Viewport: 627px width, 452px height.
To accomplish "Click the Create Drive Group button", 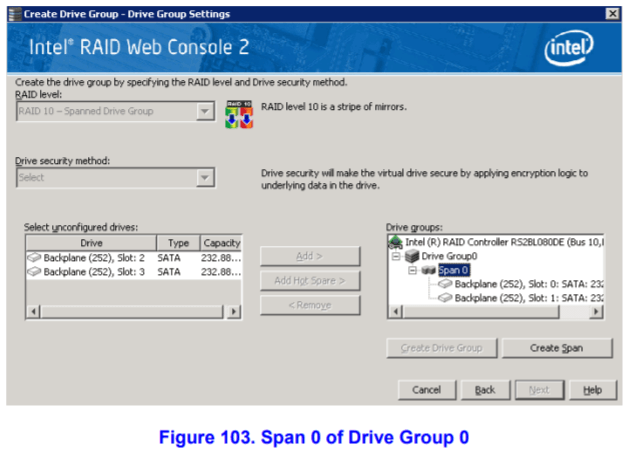I will [441, 348].
